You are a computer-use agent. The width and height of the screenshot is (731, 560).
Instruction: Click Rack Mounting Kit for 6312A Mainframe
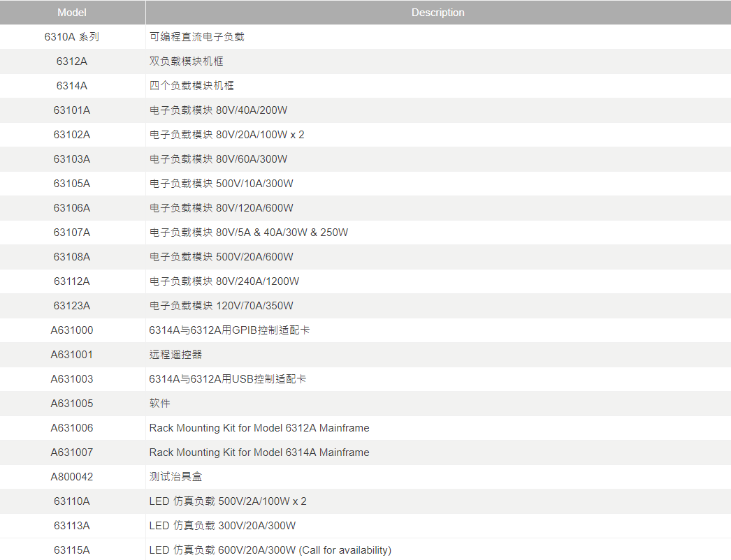[259, 428]
